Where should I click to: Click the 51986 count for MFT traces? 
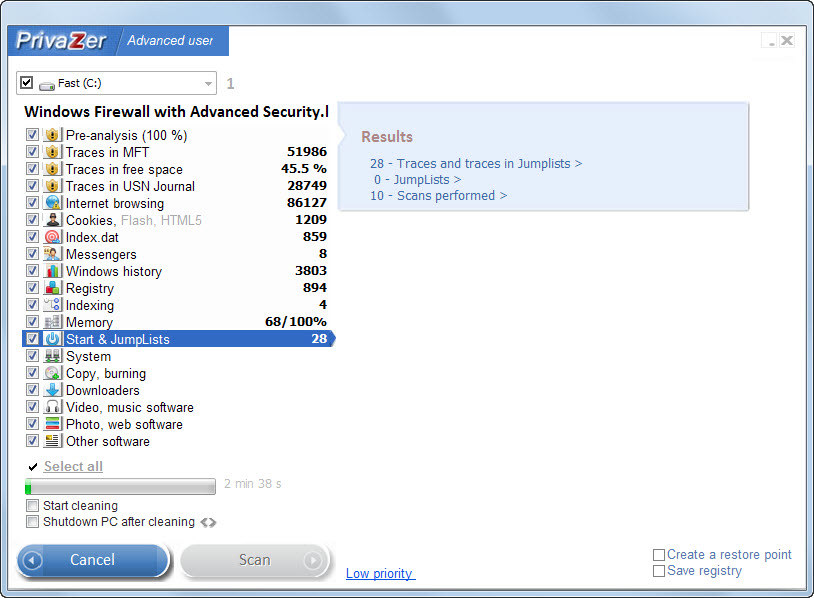[x=307, y=152]
